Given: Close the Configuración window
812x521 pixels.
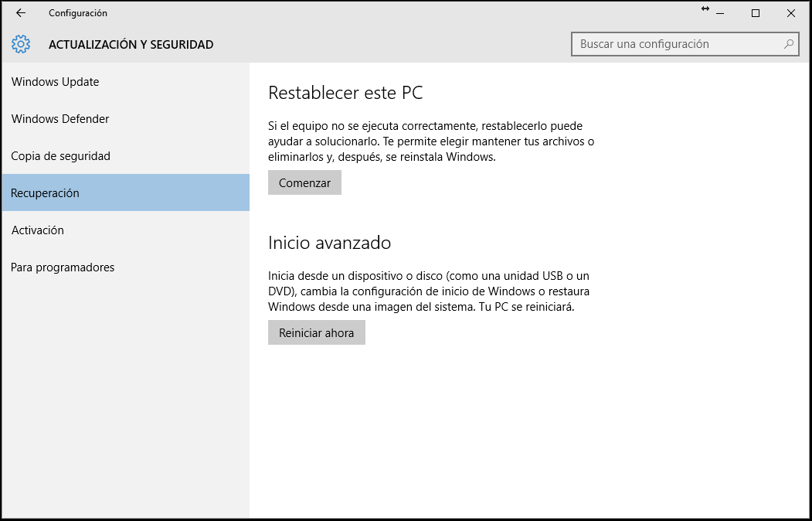Looking at the screenshot, I should tap(791, 13).
